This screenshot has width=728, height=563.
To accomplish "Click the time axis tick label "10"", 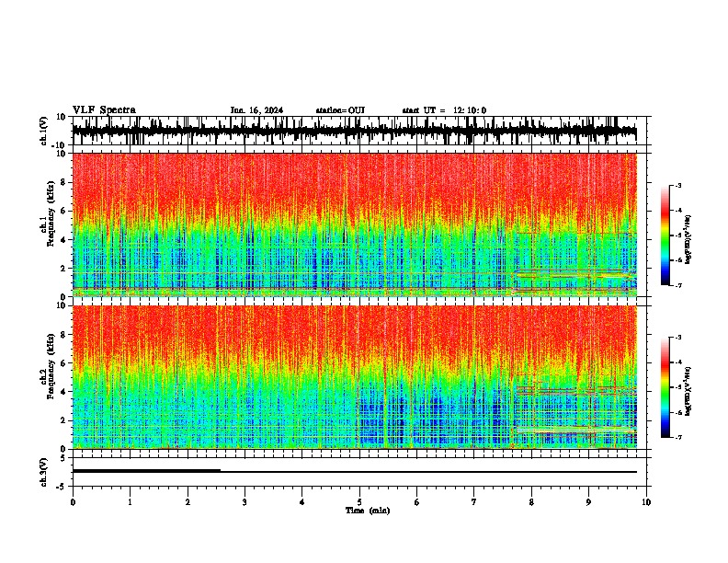I will tap(646, 502).
